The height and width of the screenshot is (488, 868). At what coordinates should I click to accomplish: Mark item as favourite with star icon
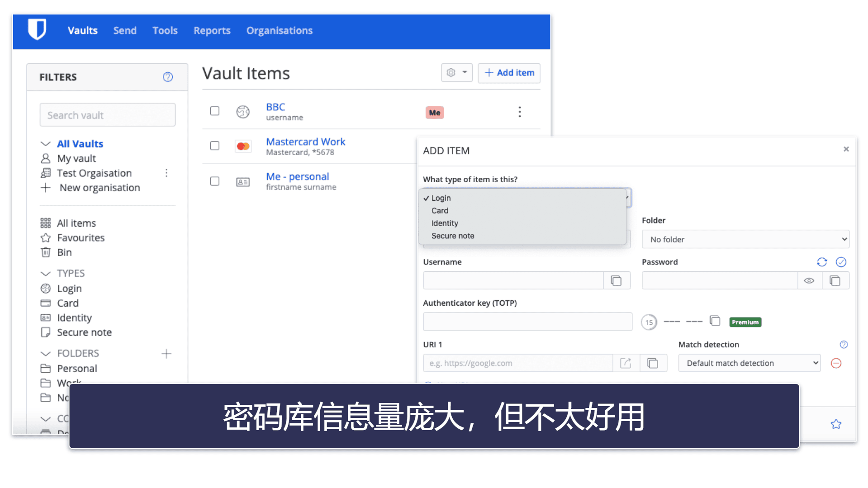836,424
